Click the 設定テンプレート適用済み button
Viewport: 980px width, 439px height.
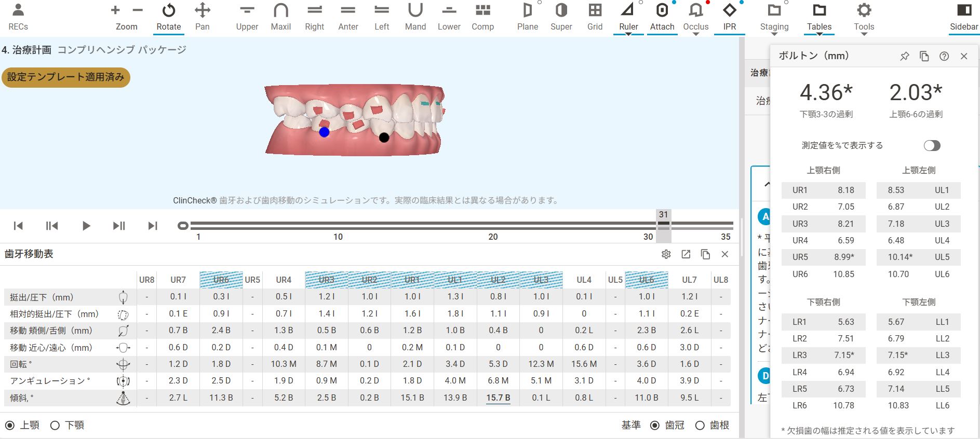coord(65,77)
